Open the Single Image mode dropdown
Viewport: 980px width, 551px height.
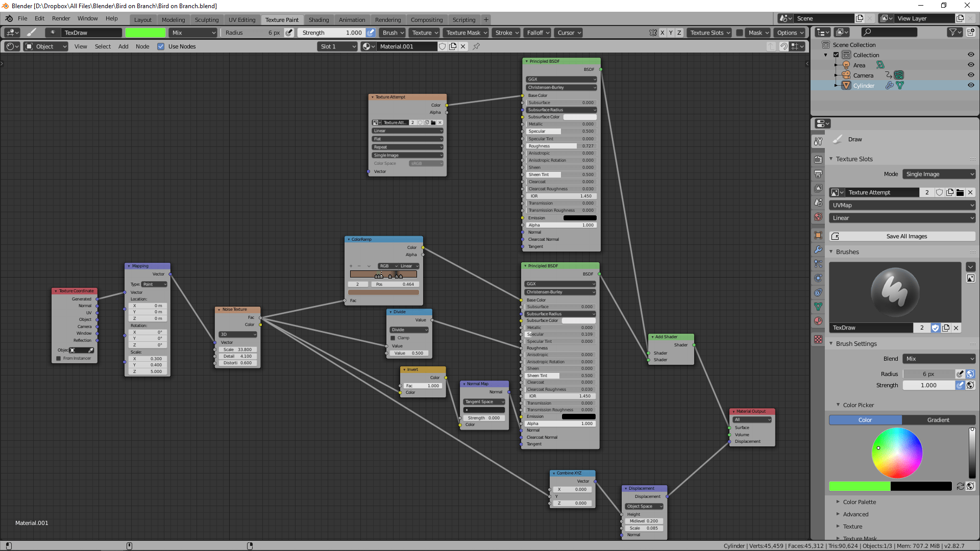(x=938, y=174)
